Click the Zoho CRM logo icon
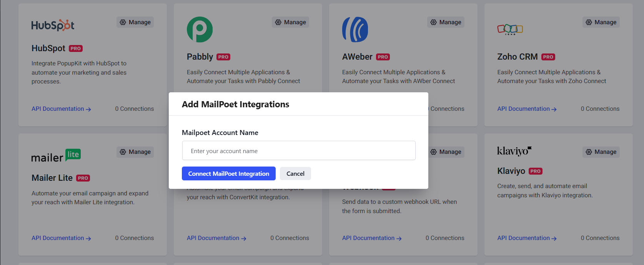This screenshot has width=644, height=265. 510,29
